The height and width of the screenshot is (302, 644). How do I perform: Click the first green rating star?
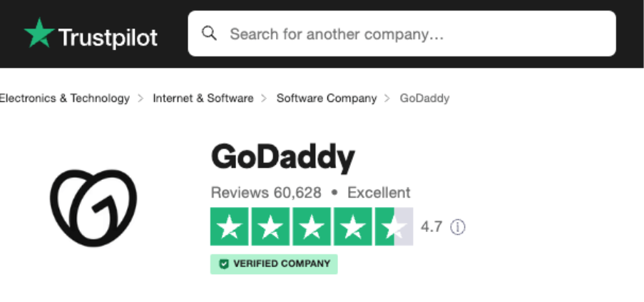(x=229, y=227)
